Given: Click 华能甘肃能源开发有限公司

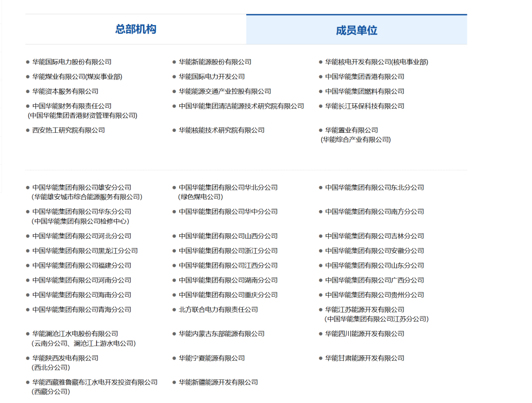Looking at the screenshot, I should [365, 358].
